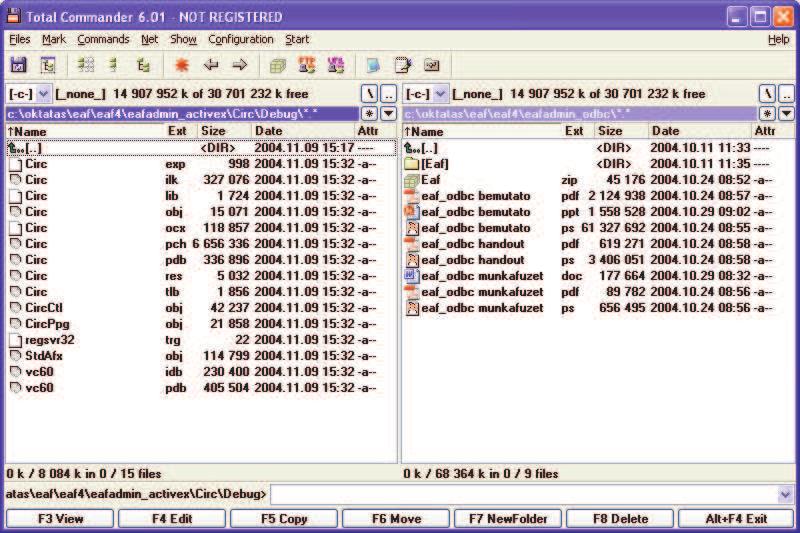Open the Files menu
The image size is (800, 533).
pyautogui.click(x=20, y=39)
